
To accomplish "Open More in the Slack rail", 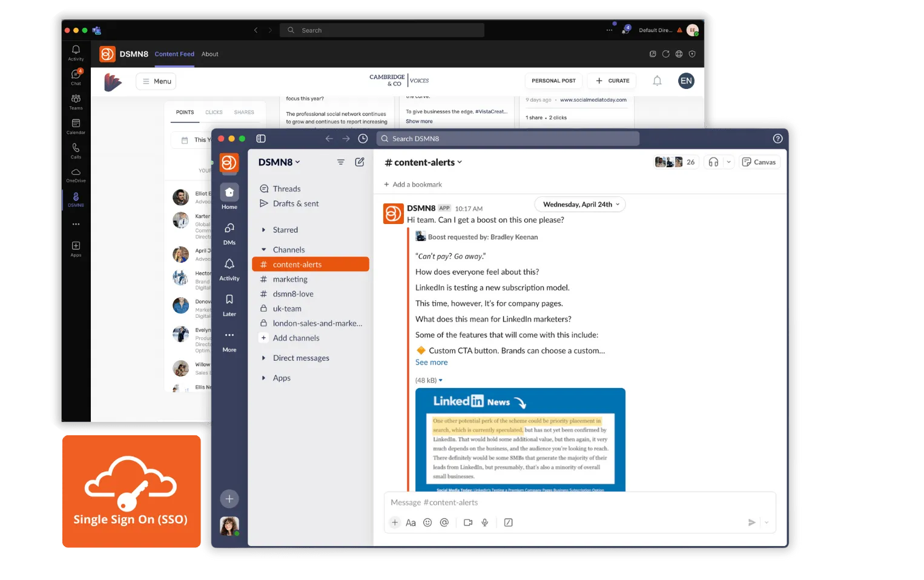I will point(229,340).
